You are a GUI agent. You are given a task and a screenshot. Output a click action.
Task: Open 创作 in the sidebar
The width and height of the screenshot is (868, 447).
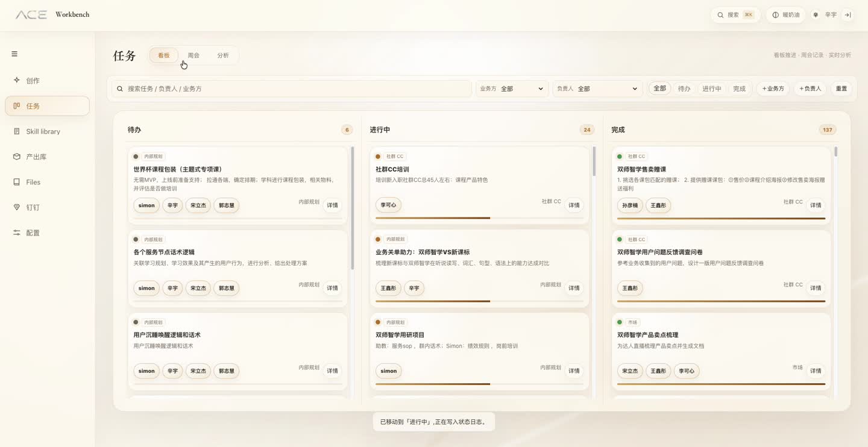(x=47, y=81)
